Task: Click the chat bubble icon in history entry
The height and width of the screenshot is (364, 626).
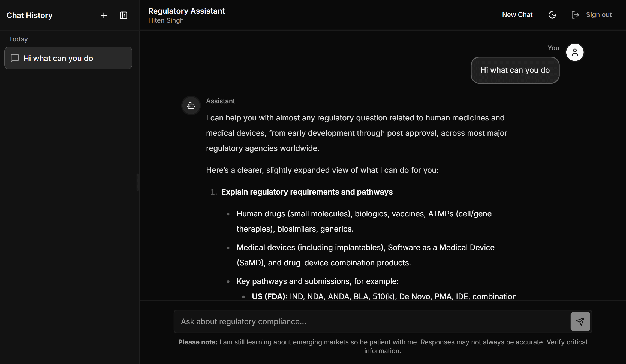Action: [15, 58]
